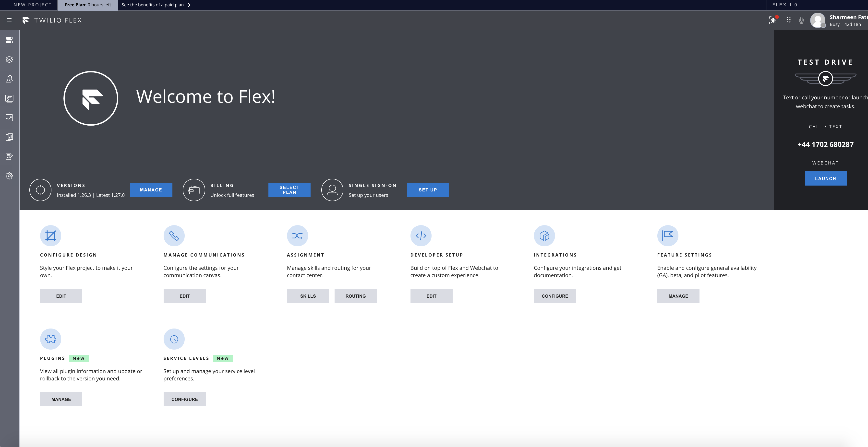
Task: Click Edit under Developer Setup
Action: (431, 296)
